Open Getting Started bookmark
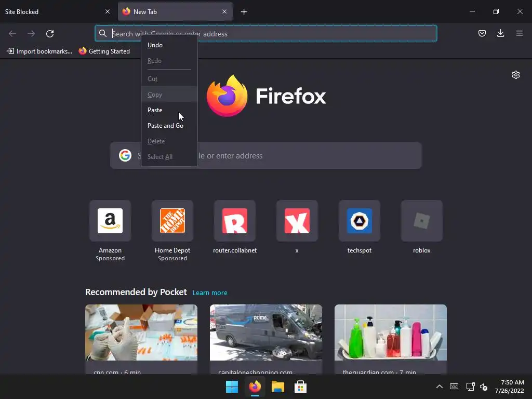 coord(104,51)
